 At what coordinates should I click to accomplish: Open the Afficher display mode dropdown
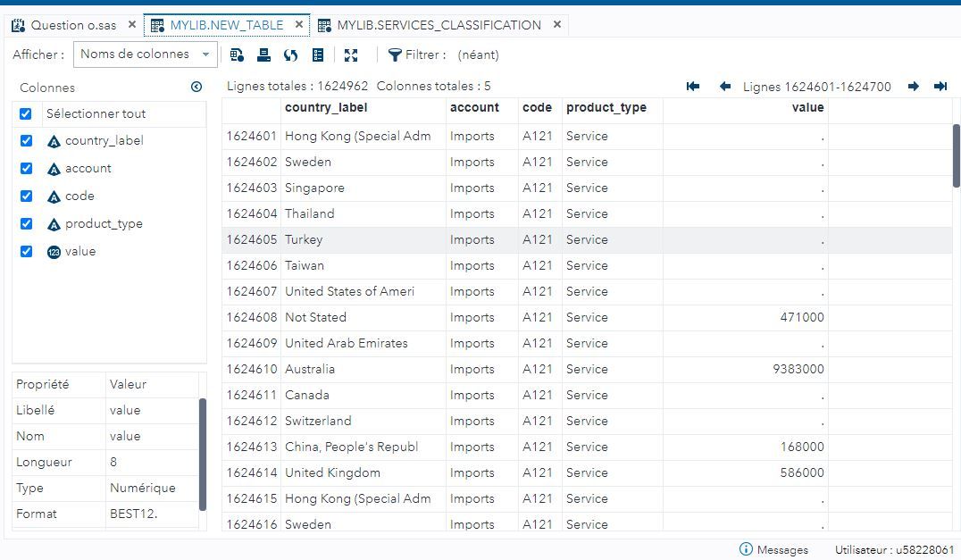pos(145,54)
